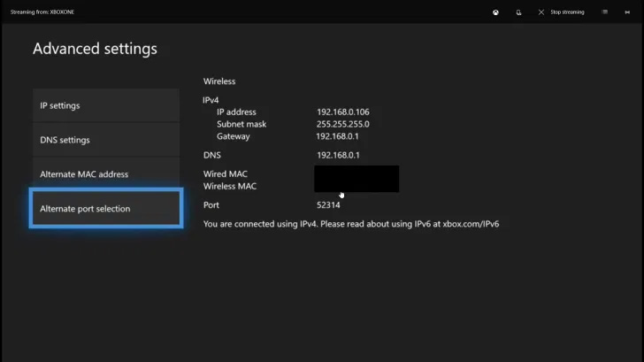This screenshot has width=644, height=362.
Task: Open IP settings
Action: pos(106,105)
